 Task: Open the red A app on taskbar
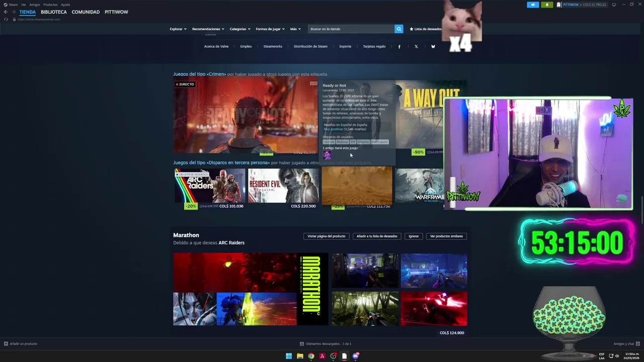click(322, 356)
